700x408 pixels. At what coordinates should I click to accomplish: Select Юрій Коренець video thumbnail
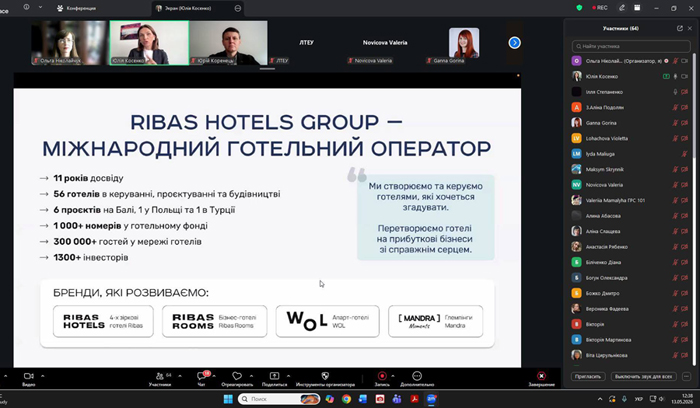(229, 43)
